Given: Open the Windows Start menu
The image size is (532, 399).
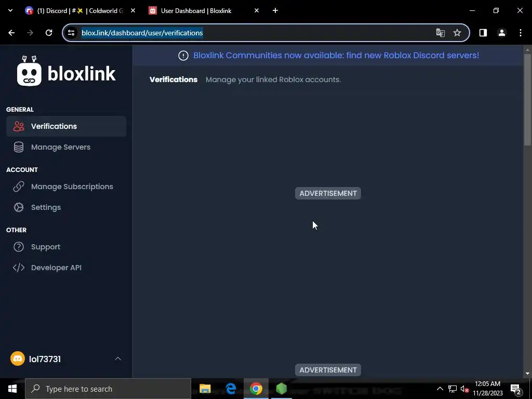Looking at the screenshot, I should pos(12,389).
